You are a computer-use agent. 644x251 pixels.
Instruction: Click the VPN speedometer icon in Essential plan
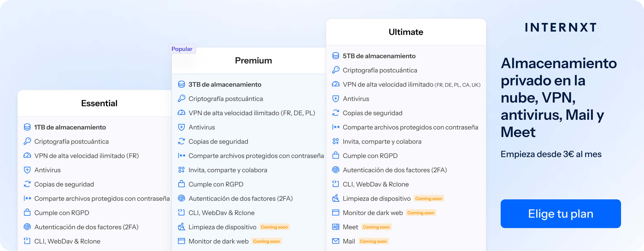point(28,155)
